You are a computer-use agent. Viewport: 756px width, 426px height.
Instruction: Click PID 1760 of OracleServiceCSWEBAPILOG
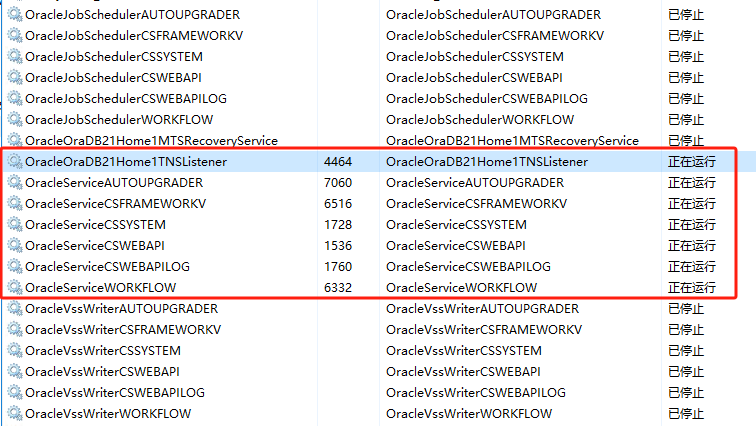[338, 266]
